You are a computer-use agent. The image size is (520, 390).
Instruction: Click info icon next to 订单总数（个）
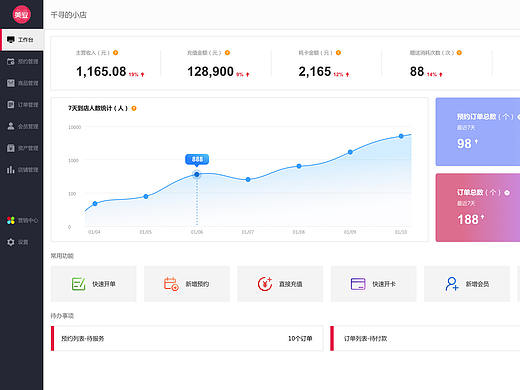[x=507, y=192]
